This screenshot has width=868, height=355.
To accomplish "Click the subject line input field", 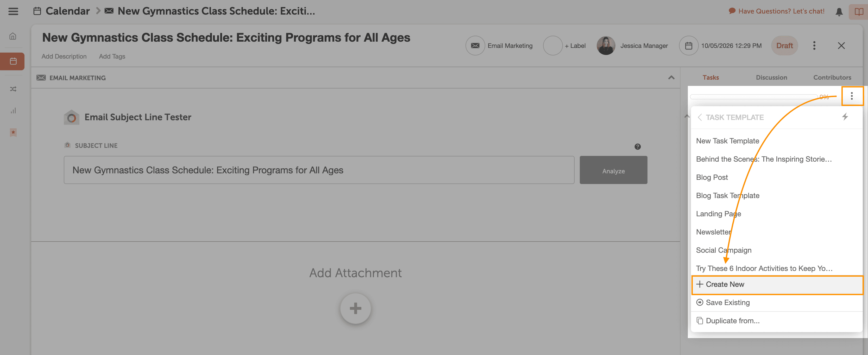I will tap(319, 170).
